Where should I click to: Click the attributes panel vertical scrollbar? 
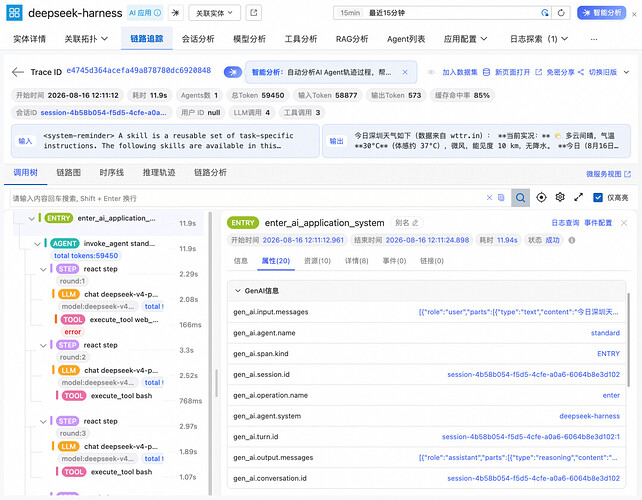(628, 340)
